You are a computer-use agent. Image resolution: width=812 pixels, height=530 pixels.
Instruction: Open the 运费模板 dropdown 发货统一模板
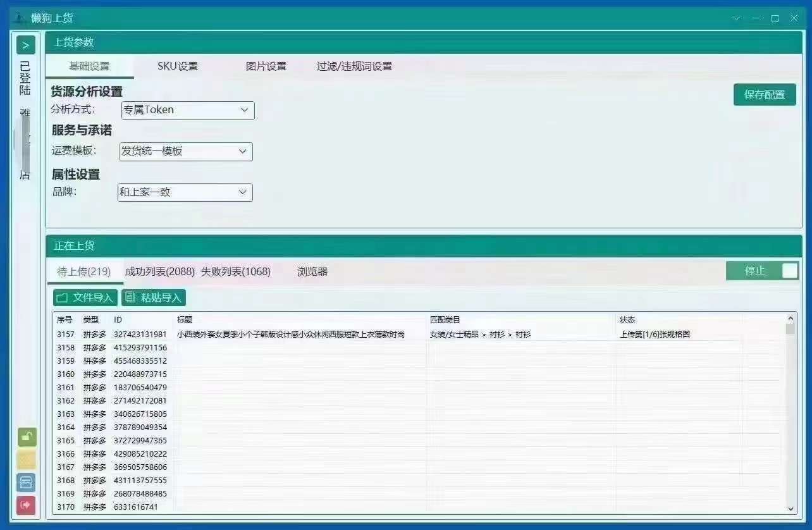tap(186, 152)
